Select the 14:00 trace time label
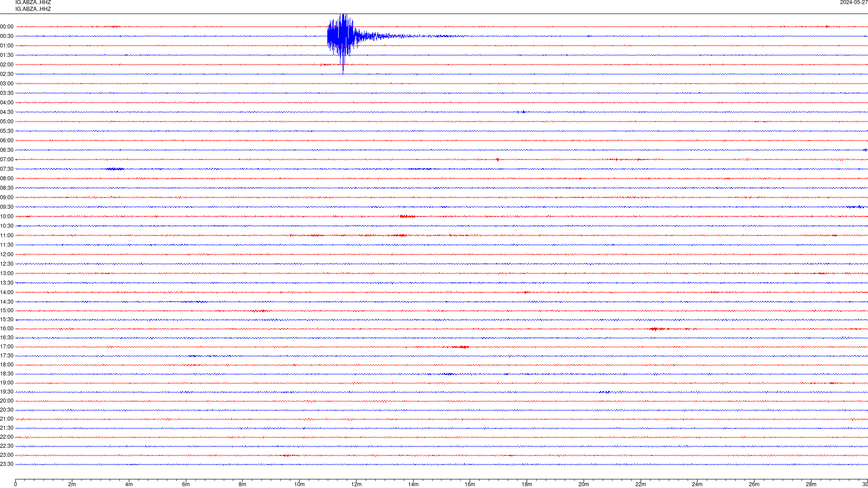868x488 pixels. coord(7,292)
